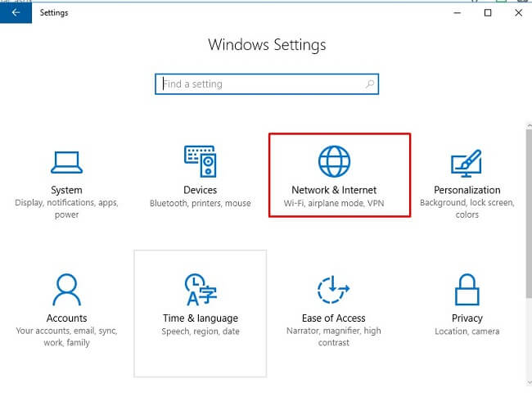Click the magnifier search icon
Image resolution: width=532 pixels, height=397 pixels.
tap(370, 83)
